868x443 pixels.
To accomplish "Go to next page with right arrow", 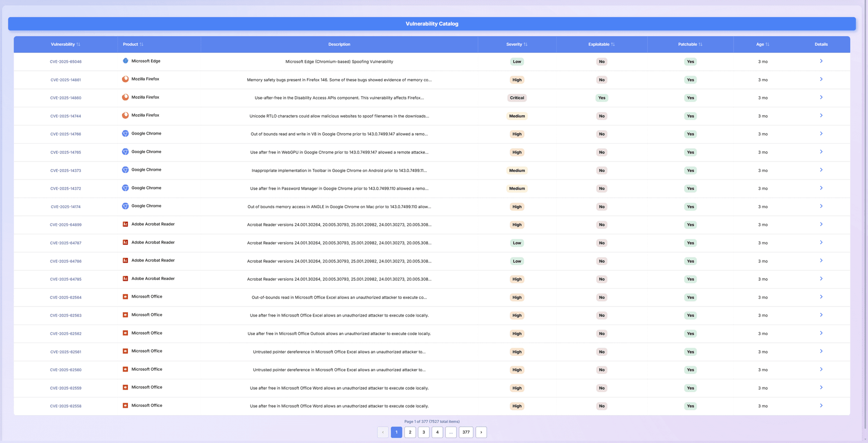I will click(x=481, y=432).
